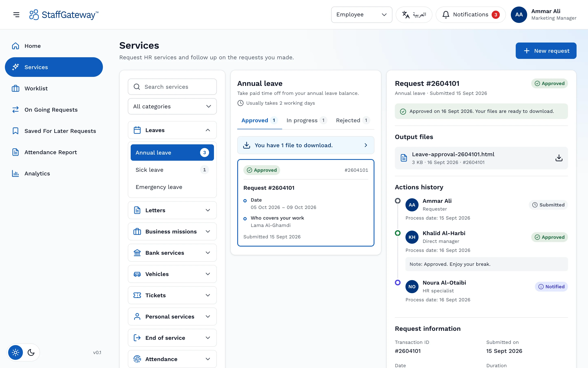Expand Business missions category
This screenshot has width=588, height=368.
(172, 231)
